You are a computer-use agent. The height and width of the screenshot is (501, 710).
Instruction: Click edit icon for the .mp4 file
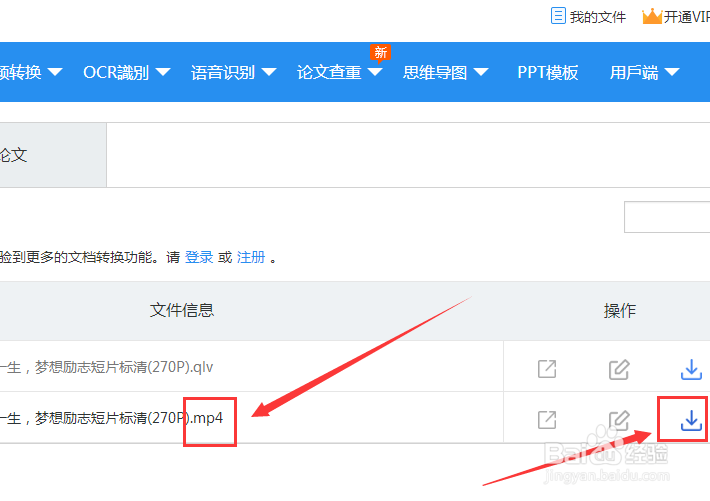pyautogui.click(x=619, y=420)
